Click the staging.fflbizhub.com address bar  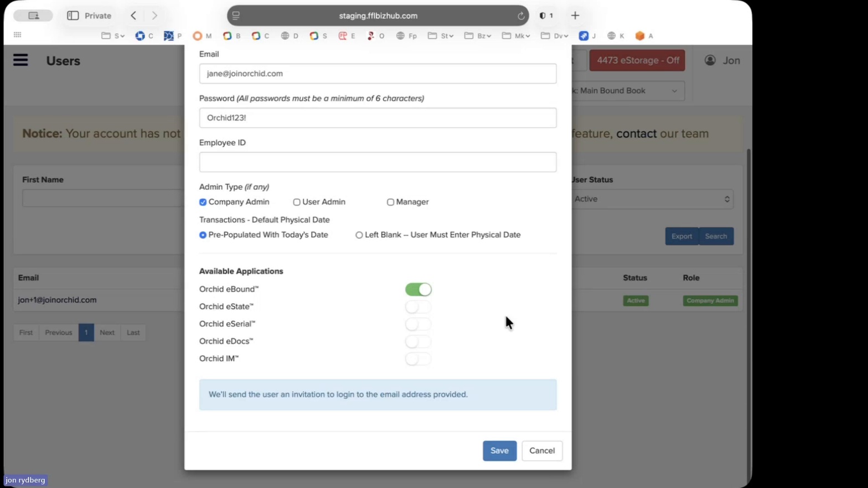tap(378, 15)
